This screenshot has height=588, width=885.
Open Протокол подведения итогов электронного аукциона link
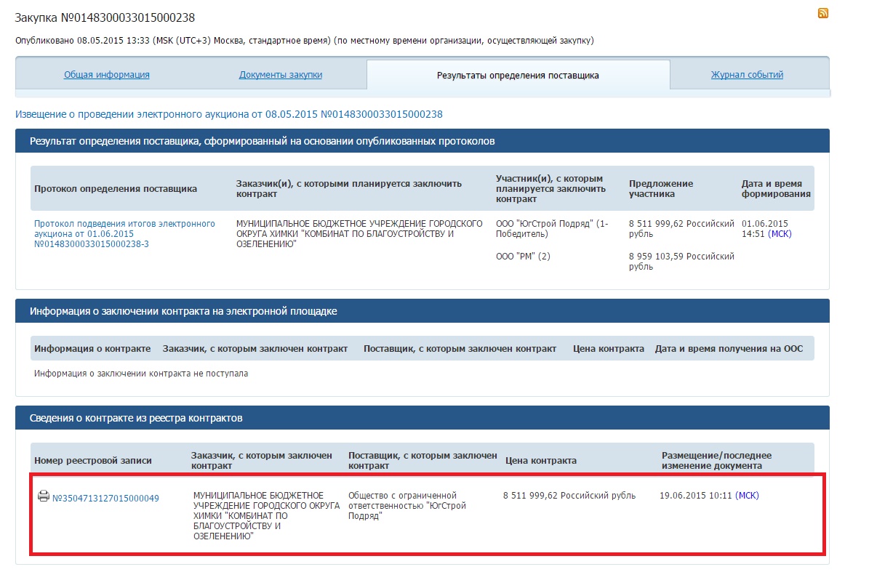(x=124, y=234)
